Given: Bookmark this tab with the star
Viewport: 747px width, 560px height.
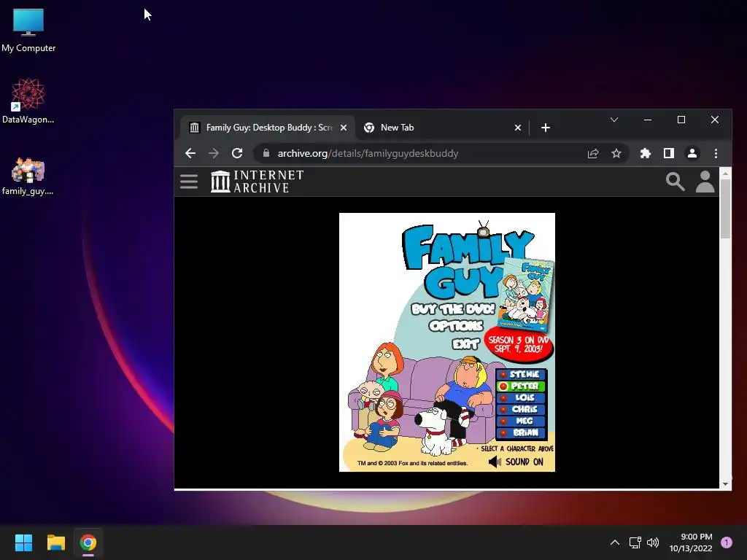Looking at the screenshot, I should click(616, 153).
